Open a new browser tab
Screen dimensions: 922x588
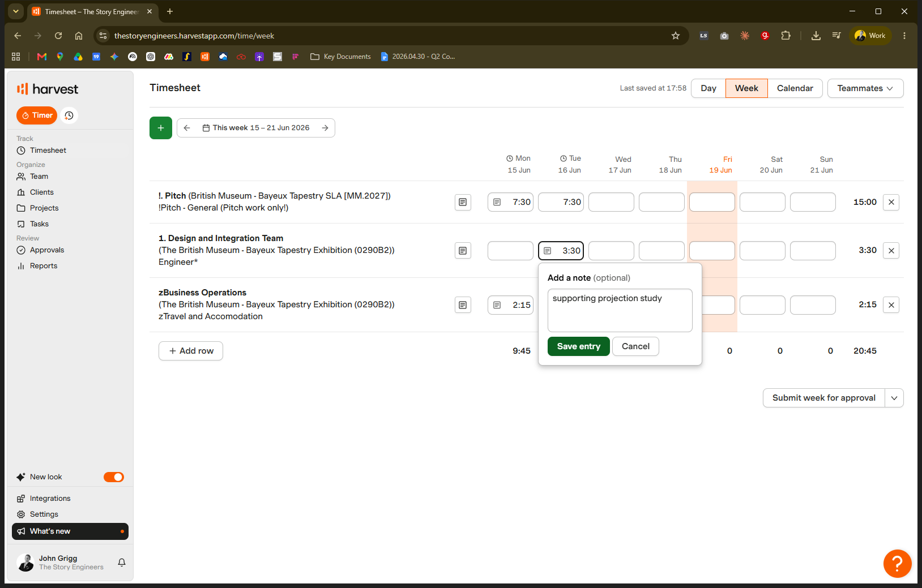170,11
